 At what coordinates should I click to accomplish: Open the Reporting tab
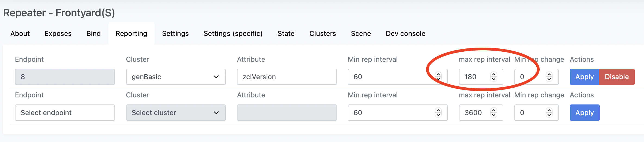tap(131, 33)
